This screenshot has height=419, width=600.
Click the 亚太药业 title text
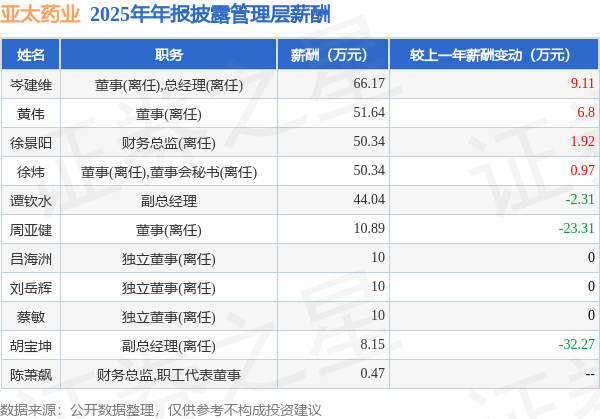click(x=40, y=14)
